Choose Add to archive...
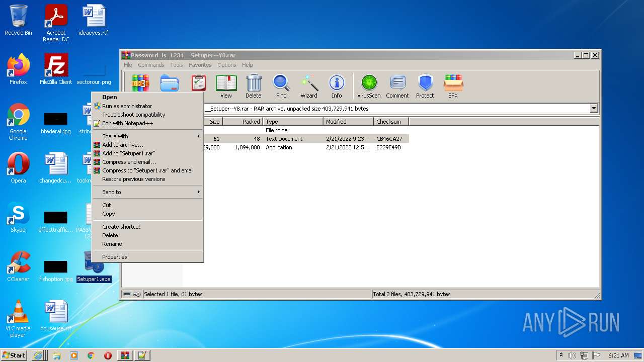This screenshot has width=644, height=362. click(x=148, y=145)
